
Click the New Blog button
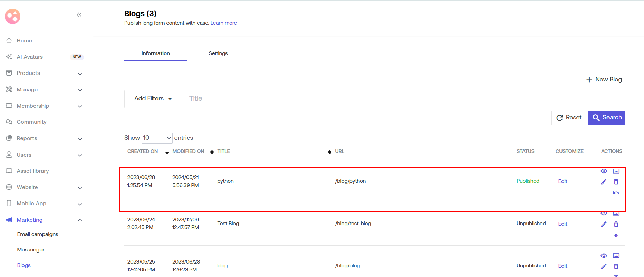(603, 80)
